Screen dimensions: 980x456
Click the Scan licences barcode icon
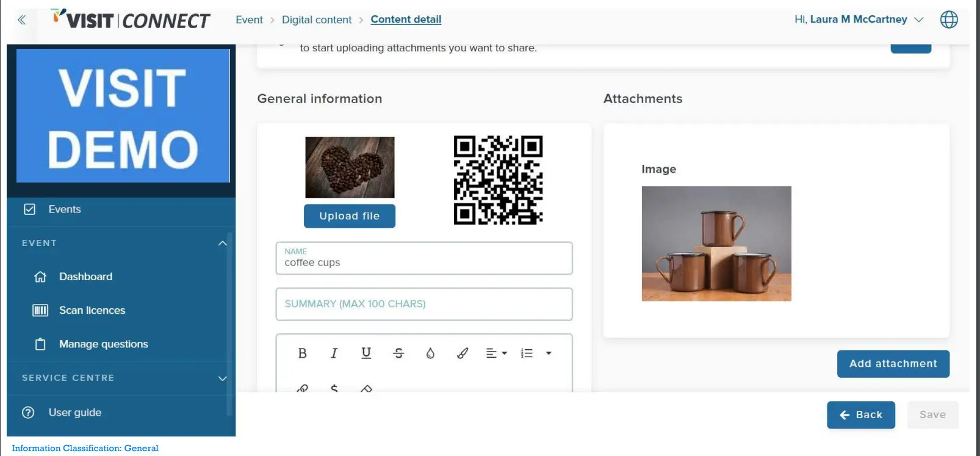coord(40,311)
